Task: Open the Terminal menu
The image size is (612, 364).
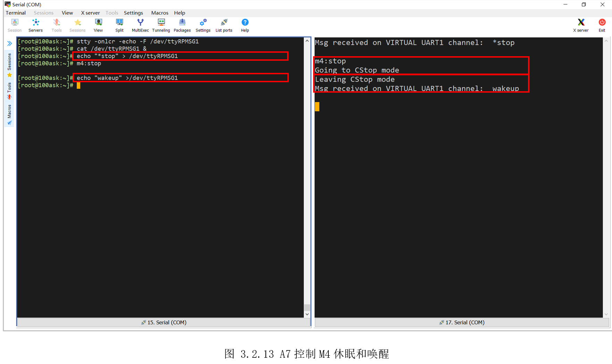Action: (15, 13)
